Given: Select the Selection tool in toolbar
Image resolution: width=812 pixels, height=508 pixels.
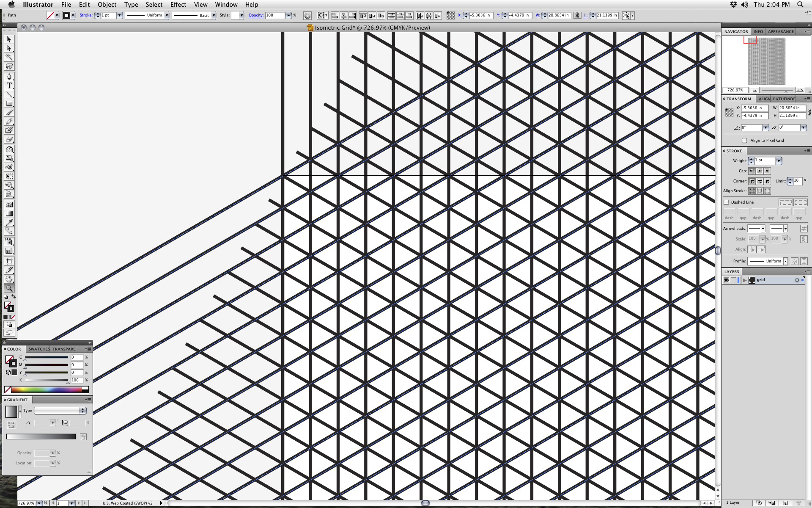Looking at the screenshot, I should [x=9, y=39].
